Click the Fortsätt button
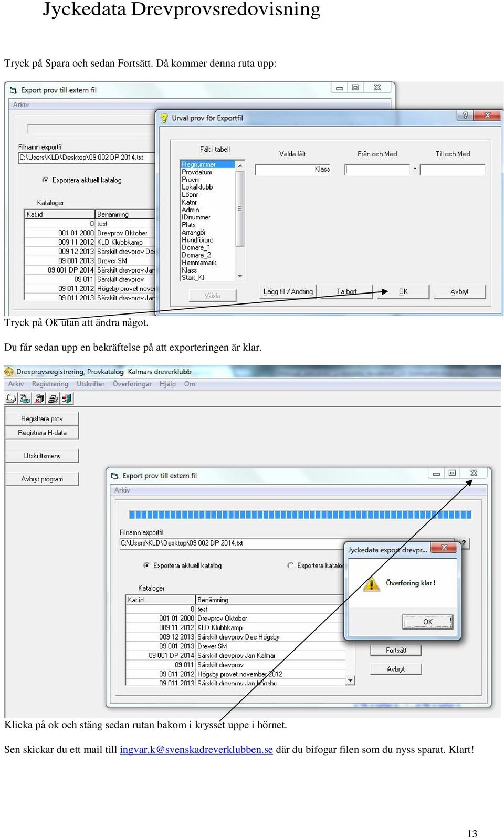The image size is (504, 838). [x=396, y=650]
